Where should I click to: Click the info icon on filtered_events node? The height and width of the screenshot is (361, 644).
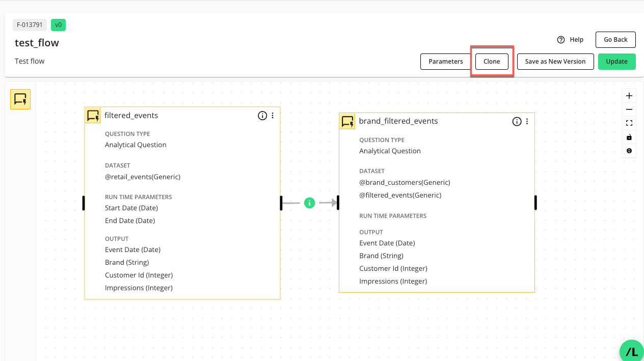click(x=262, y=116)
